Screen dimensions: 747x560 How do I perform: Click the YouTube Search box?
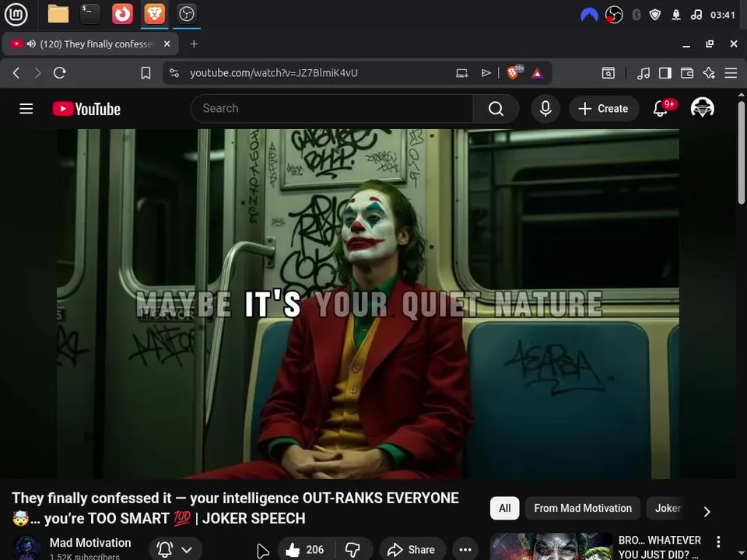(x=332, y=109)
